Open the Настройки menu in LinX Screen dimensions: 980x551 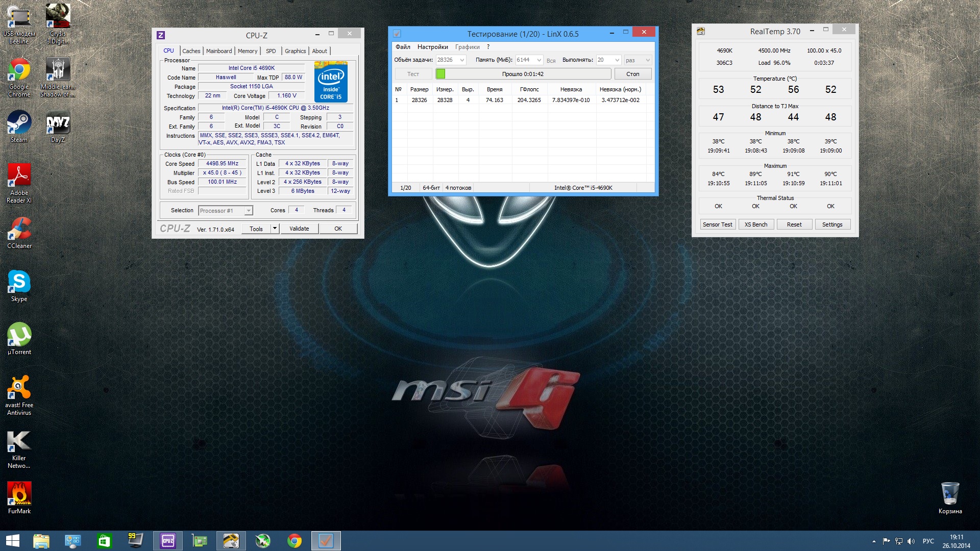pos(433,47)
